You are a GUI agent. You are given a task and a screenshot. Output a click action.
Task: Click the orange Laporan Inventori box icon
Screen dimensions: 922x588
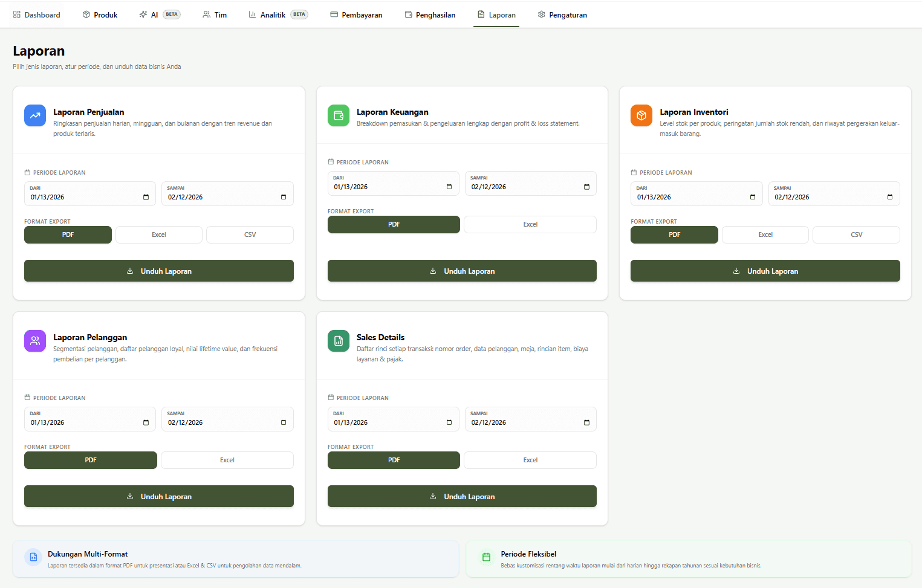[641, 115]
